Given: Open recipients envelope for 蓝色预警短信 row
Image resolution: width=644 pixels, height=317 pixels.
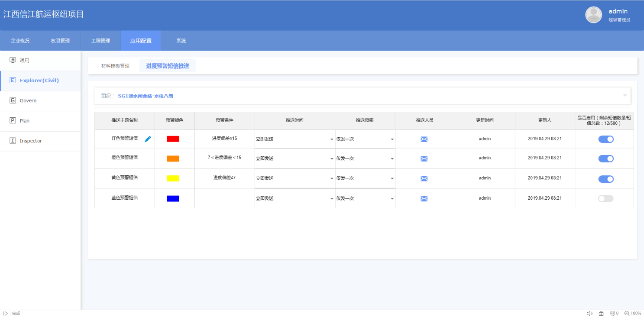Looking at the screenshot, I should coord(424,199).
